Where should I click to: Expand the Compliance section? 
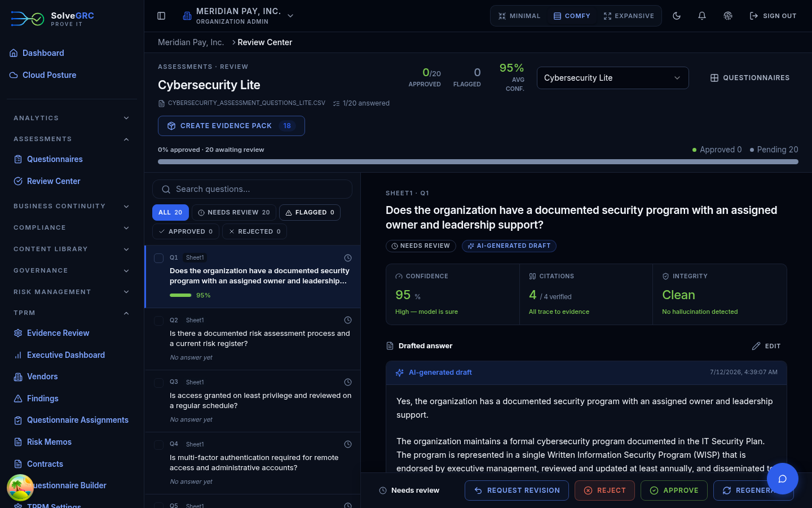(72, 227)
